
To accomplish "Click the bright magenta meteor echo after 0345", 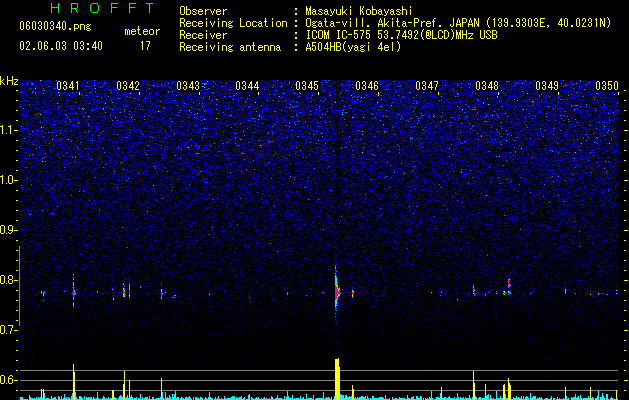I will tap(337, 293).
